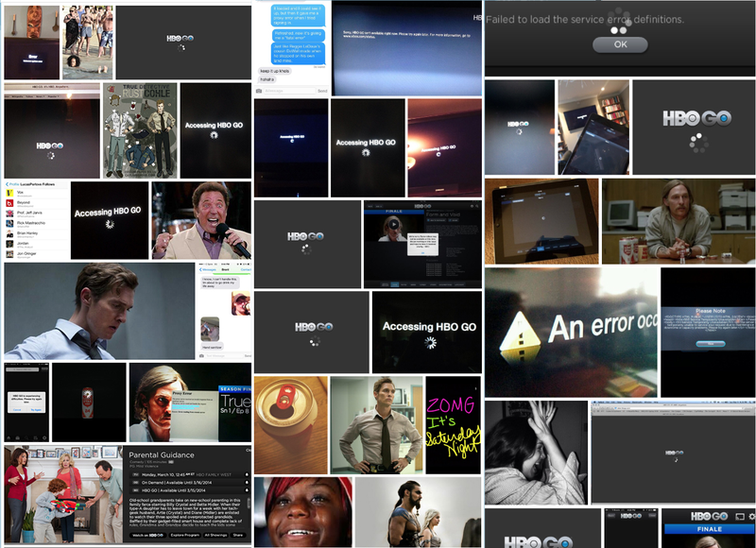This screenshot has width=756, height=548.
Task: Open the living room bookshelf and tablet photo
Action: point(593,128)
